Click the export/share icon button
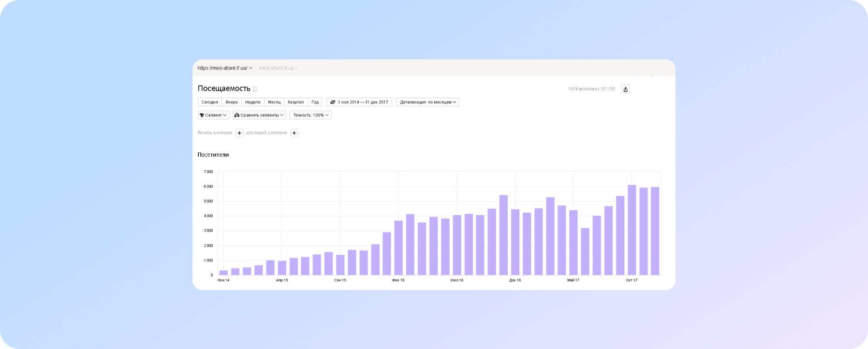The image size is (868, 349). tap(625, 89)
